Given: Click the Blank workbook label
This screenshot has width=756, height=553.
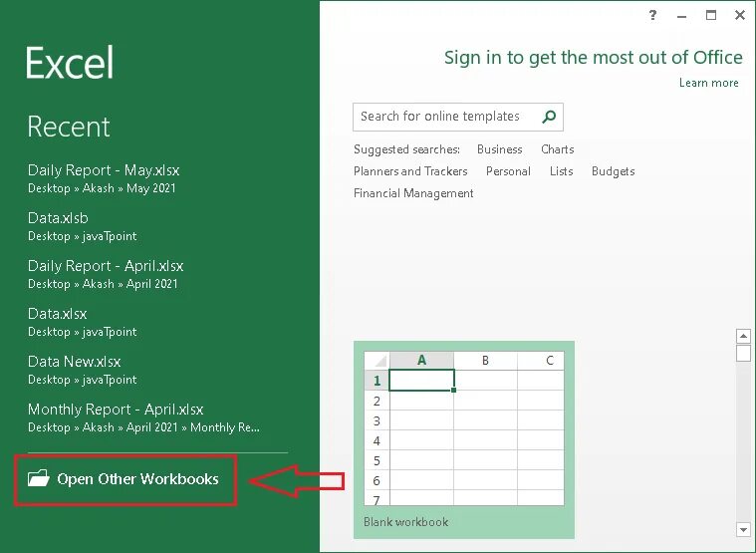Looking at the screenshot, I should pyautogui.click(x=406, y=522).
